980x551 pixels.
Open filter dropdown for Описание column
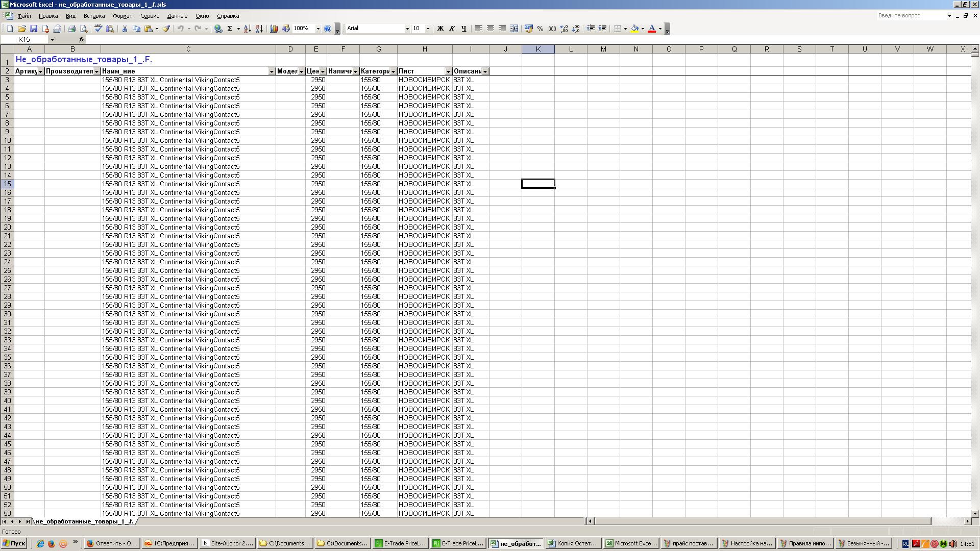[485, 71]
